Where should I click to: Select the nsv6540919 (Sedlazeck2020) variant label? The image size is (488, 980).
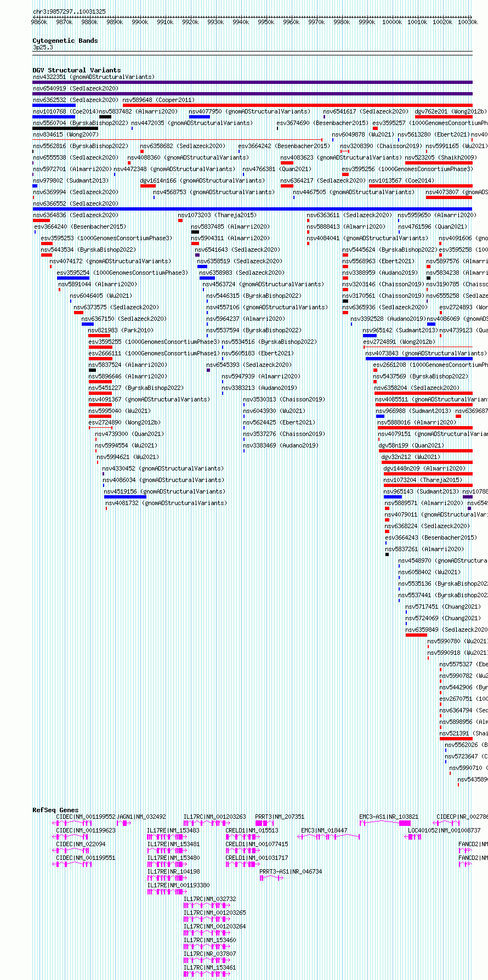pyautogui.click(x=76, y=88)
